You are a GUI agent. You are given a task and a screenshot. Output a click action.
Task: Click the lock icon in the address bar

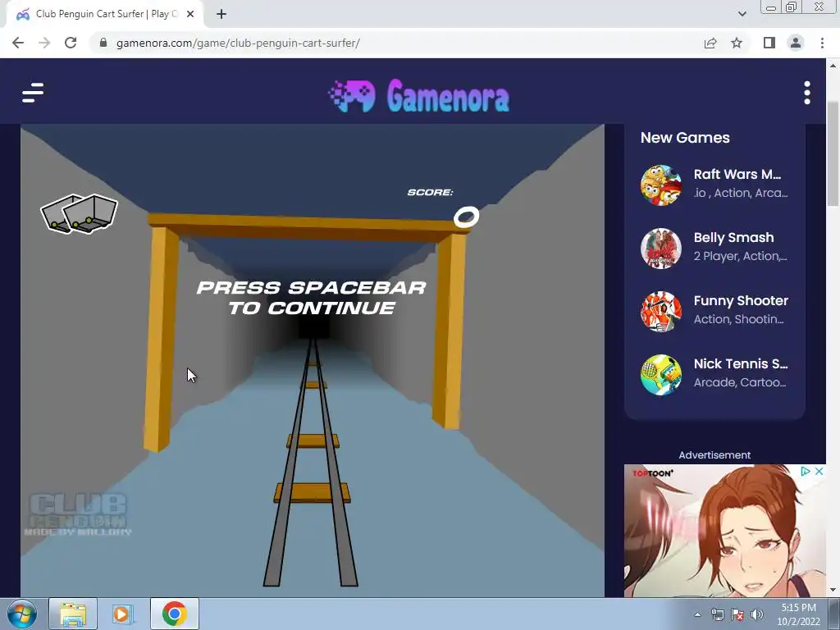point(103,43)
